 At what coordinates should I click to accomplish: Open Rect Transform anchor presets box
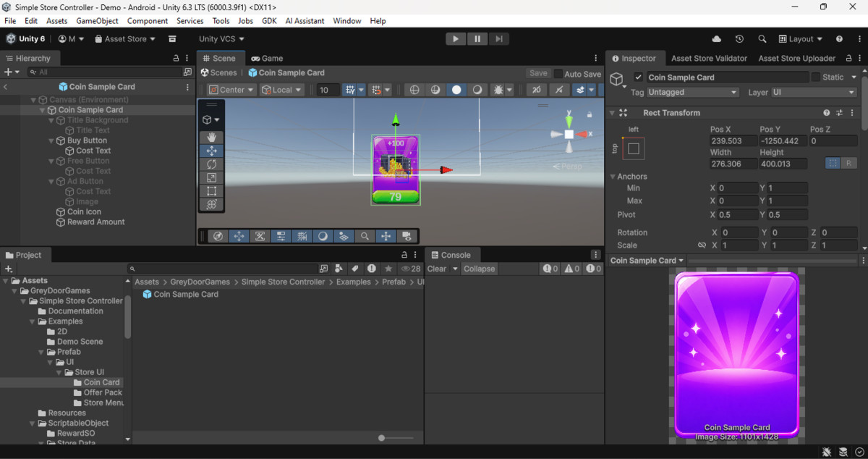tap(634, 148)
